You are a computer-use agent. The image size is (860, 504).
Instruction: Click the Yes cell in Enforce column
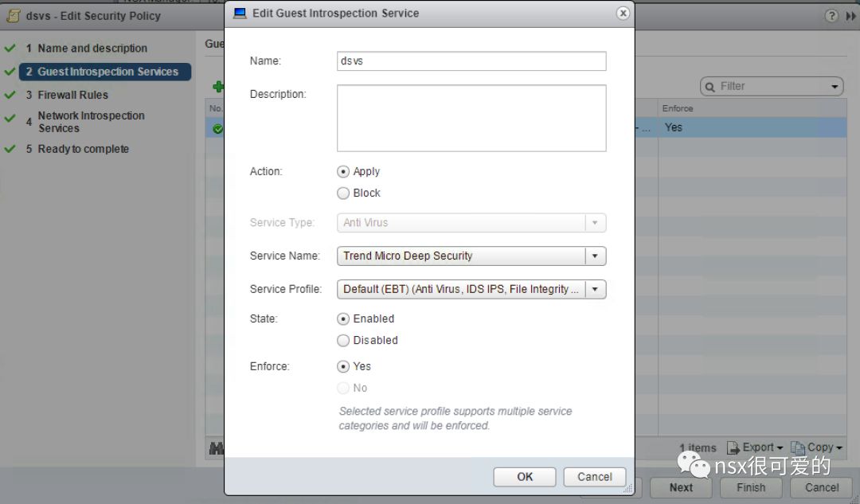point(674,127)
